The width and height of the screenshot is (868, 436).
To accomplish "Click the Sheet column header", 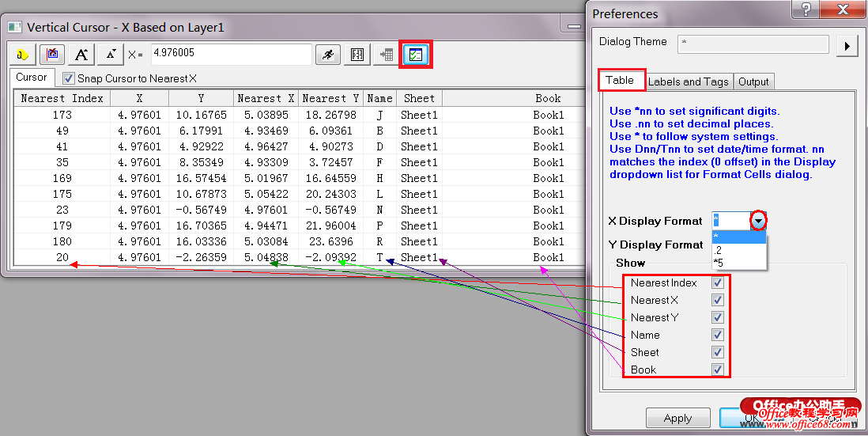I will (419, 98).
